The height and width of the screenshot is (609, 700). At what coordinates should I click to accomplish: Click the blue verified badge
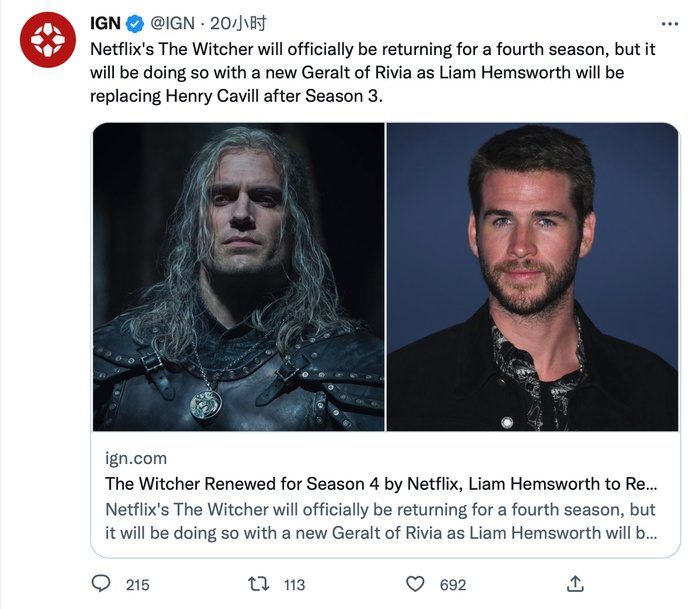click(136, 24)
